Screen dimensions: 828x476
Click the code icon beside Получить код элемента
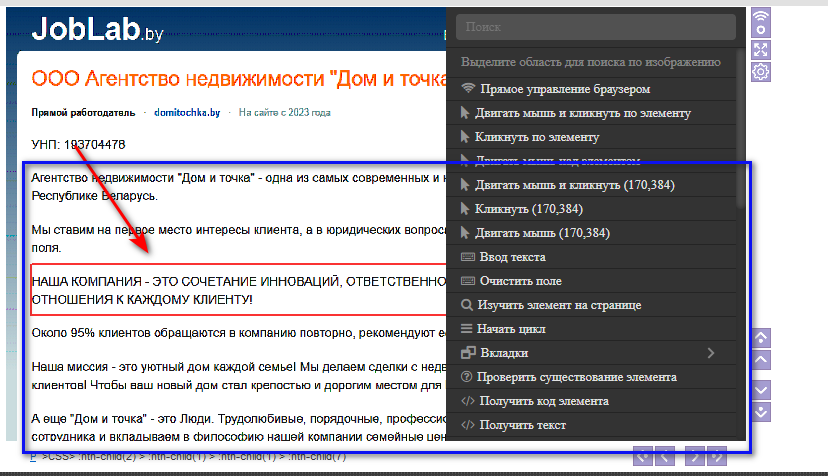(x=468, y=400)
